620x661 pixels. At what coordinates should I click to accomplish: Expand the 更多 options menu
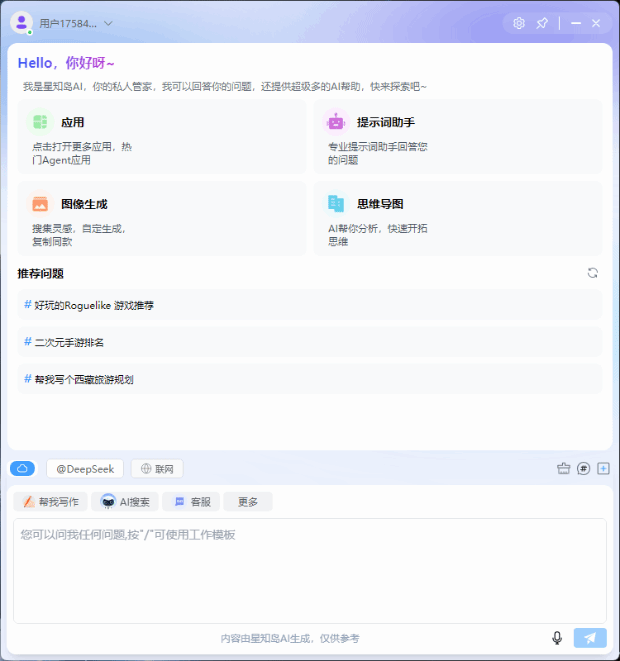(248, 502)
